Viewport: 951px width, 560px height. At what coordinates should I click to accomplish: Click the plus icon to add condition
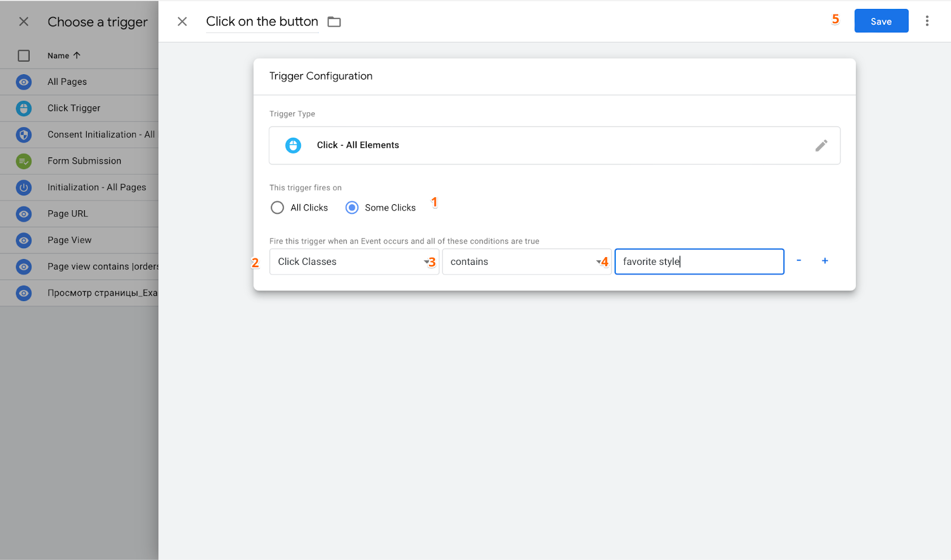[x=825, y=261]
